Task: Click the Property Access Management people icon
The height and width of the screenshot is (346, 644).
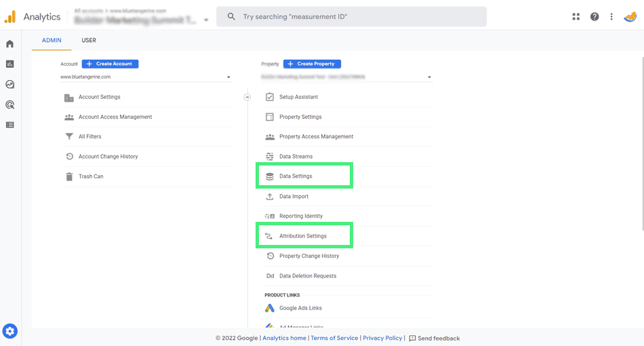Action: (270, 137)
